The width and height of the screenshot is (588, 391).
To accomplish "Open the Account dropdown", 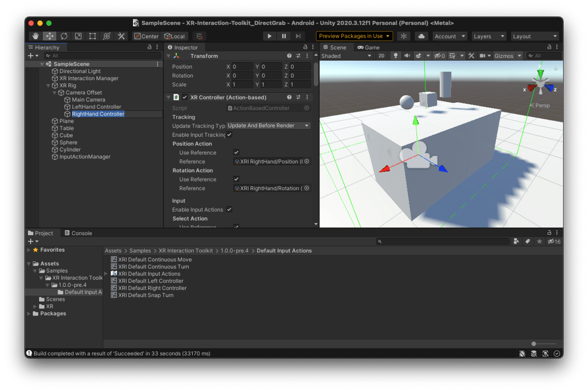I will click(x=449, y=36).
